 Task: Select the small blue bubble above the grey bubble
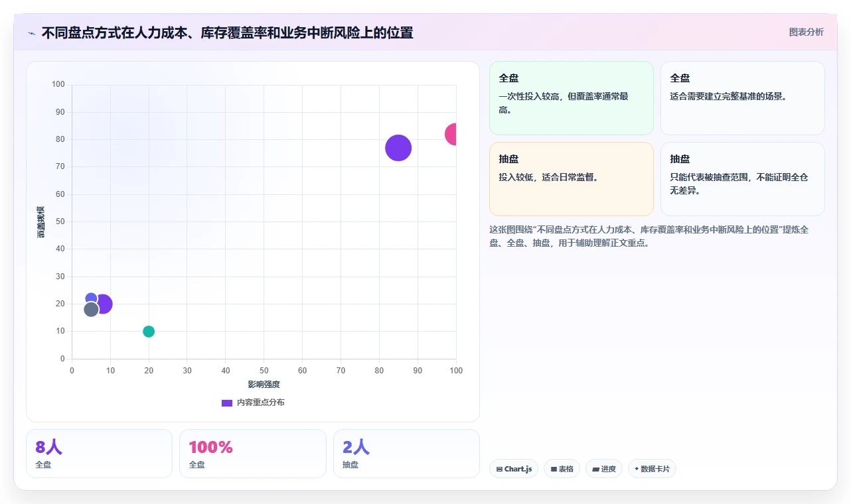pyautogui.click(x=91, y=298)
